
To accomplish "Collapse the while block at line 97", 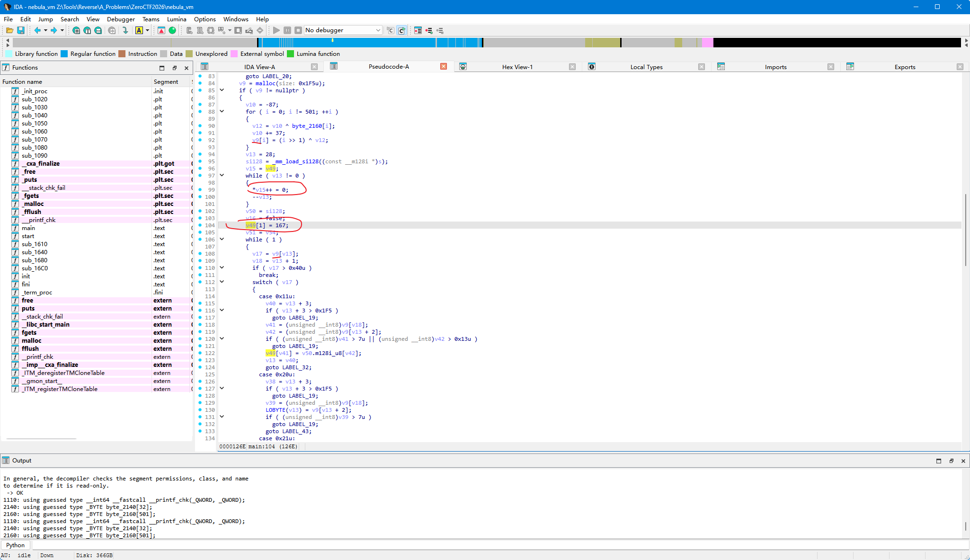I will 222,176.
